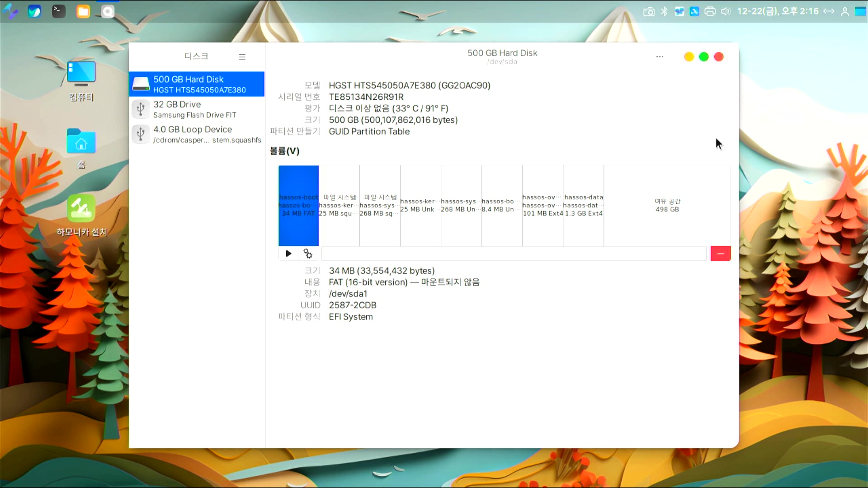Minimize Disks window with yellow button
Viewport: 868px width, 488px height.
point(689,57)
